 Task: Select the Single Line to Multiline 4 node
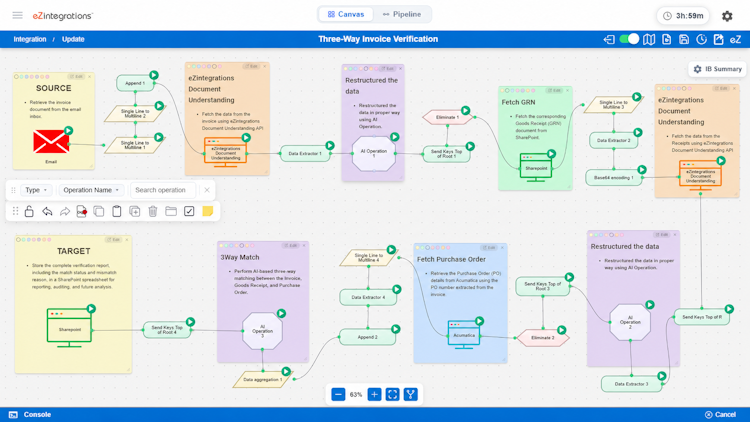pos(368,257)
